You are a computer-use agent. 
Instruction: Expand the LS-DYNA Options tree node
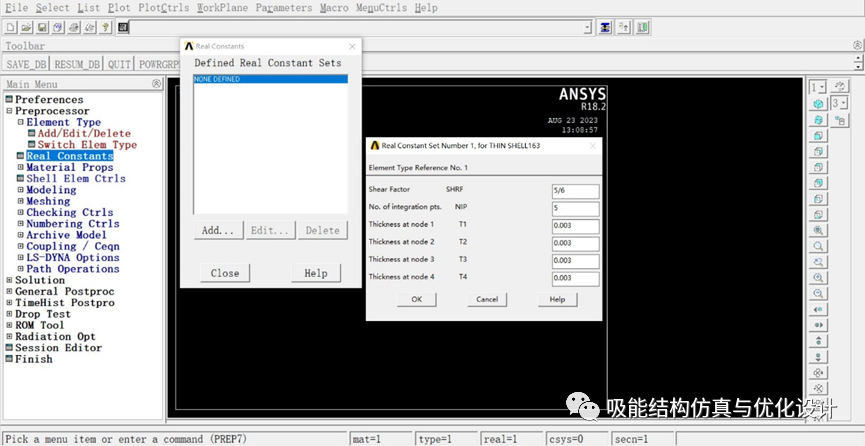[x=20, y=258]
